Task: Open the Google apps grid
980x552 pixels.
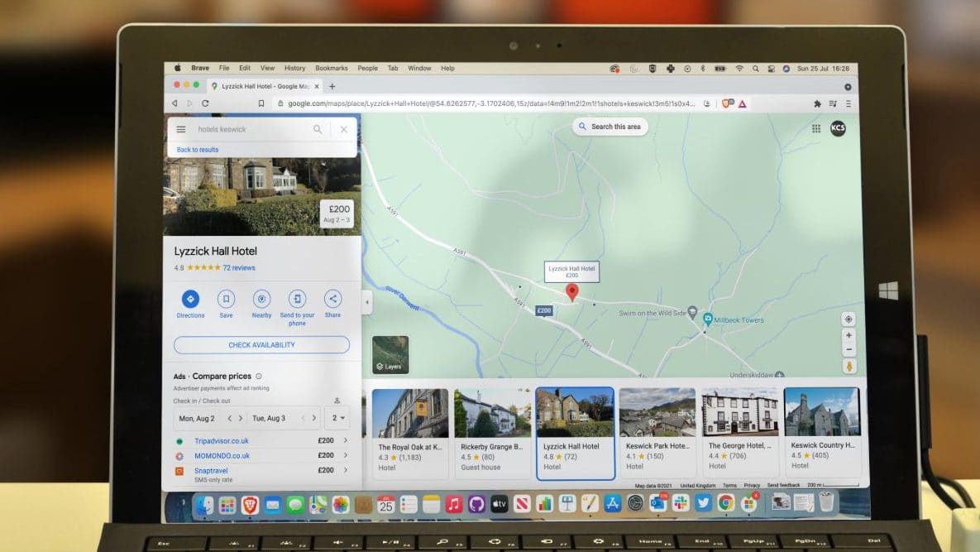Action: coord(816,128)
